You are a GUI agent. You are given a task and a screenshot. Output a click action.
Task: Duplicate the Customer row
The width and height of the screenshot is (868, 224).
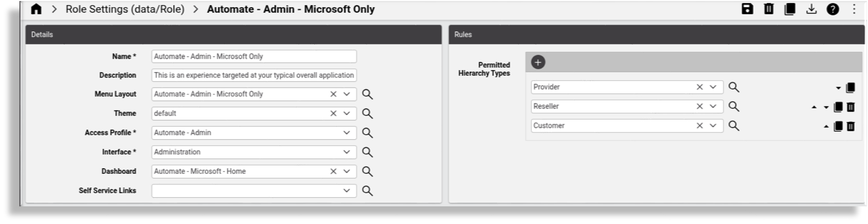[x=838, y=126]
